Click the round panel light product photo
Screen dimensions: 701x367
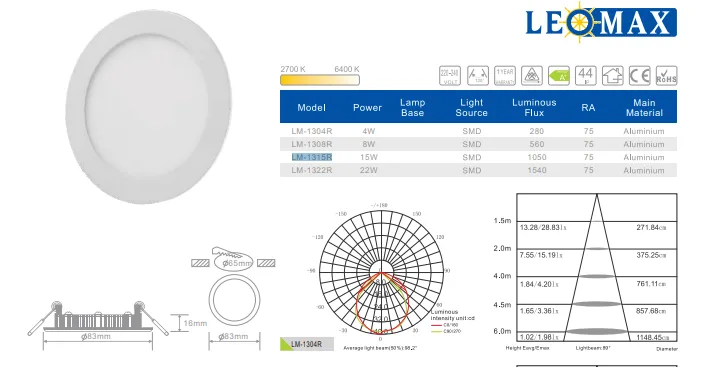pos(149,106)
